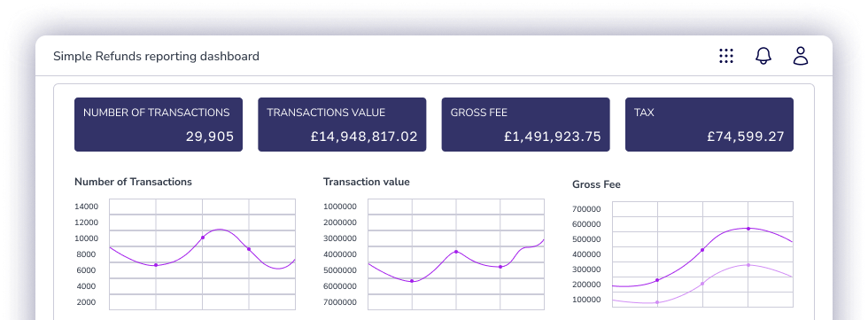Select the Transactions Value summary card
Image resolution: width=868 pixels, height=320 pixels.
pos(342,125)
